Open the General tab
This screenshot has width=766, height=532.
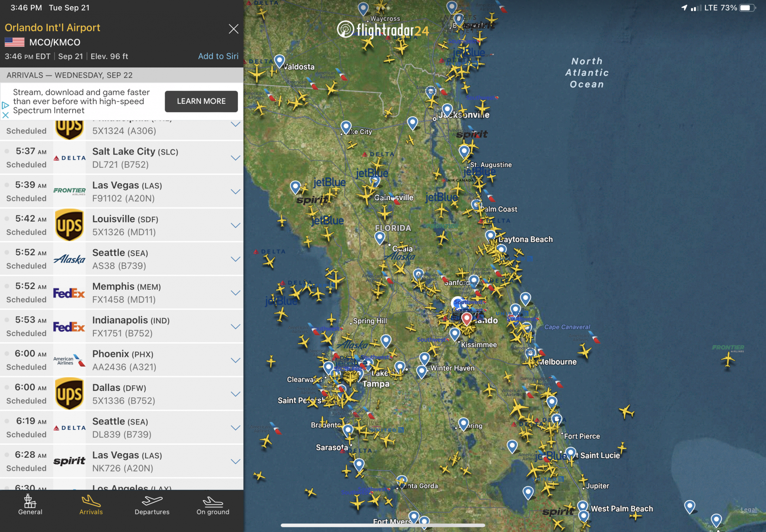(x=30, y=505)
